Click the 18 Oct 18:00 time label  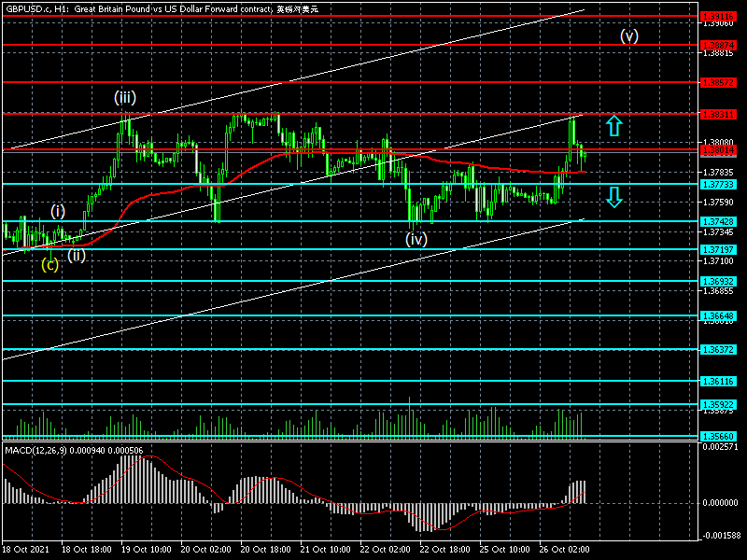[87, 549]
